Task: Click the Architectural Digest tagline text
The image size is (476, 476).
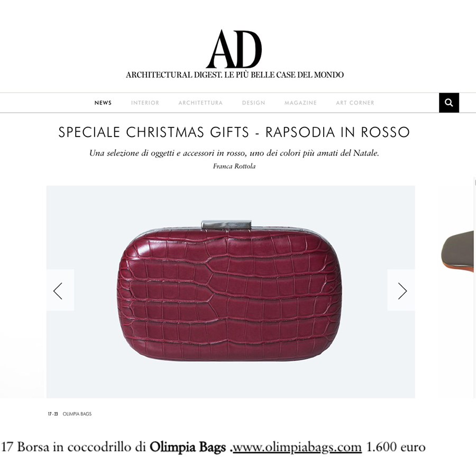Action: coord(235,75)
